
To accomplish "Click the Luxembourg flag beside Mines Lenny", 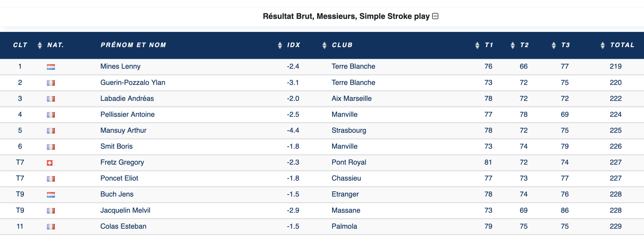I will pos(51,67).
